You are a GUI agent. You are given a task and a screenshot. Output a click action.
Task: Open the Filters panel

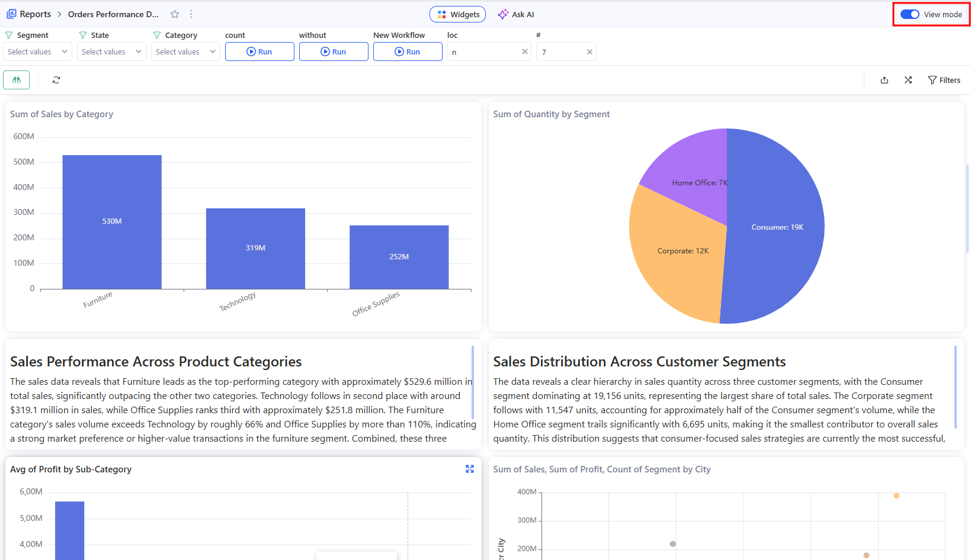pyautogui.click(x=944, y=80)
